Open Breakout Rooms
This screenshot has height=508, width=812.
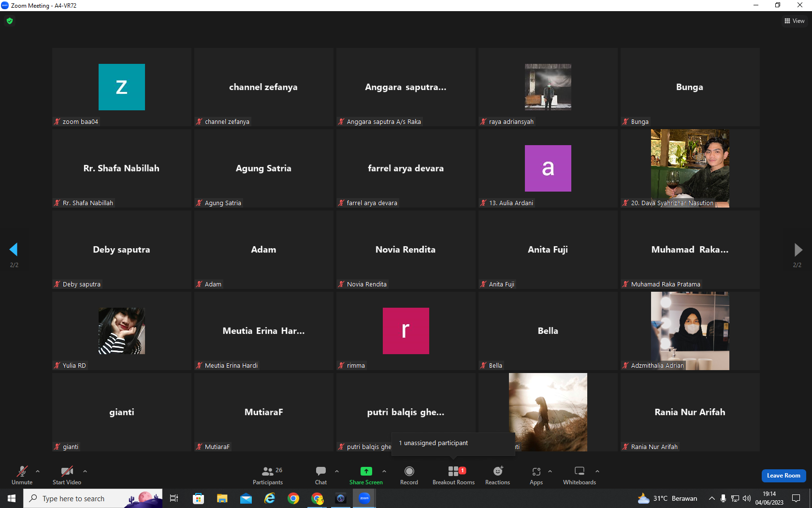click(453, 476)
